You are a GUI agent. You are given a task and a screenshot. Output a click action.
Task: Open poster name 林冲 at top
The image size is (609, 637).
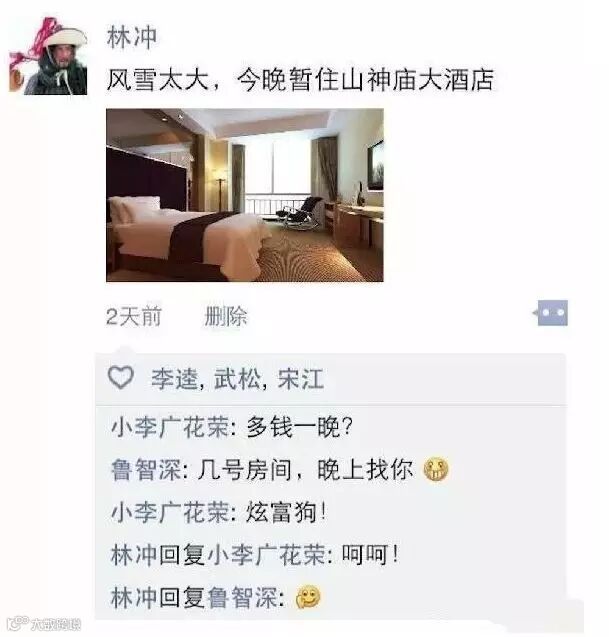pos(132,37)
